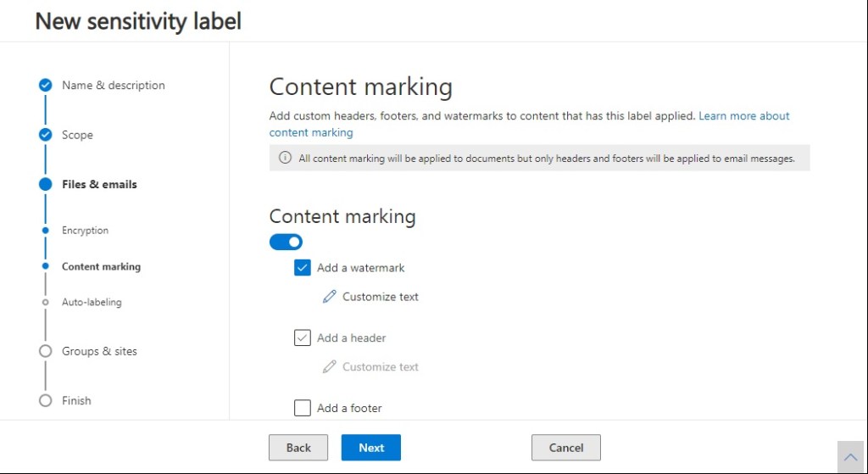Image resolution: width=868 pixels, height=474 pixels.
Task: Click the pencil icon beside watermark Customize text
Action: [x=330, y=297]
